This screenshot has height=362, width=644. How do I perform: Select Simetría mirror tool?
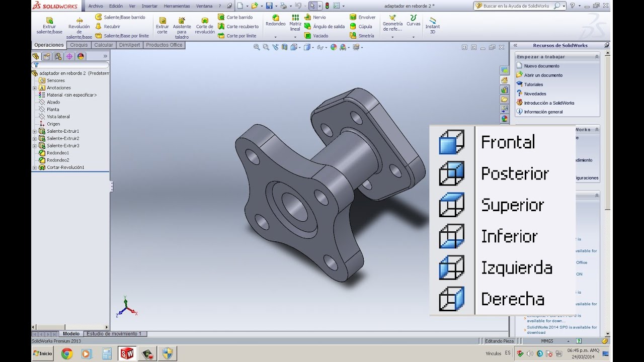362,36
